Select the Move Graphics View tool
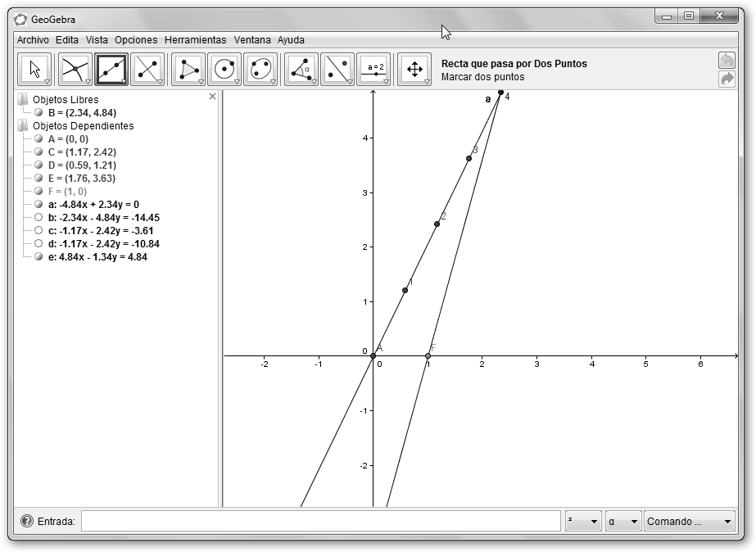This screenshot has width=756, height=552. [414, 70]
